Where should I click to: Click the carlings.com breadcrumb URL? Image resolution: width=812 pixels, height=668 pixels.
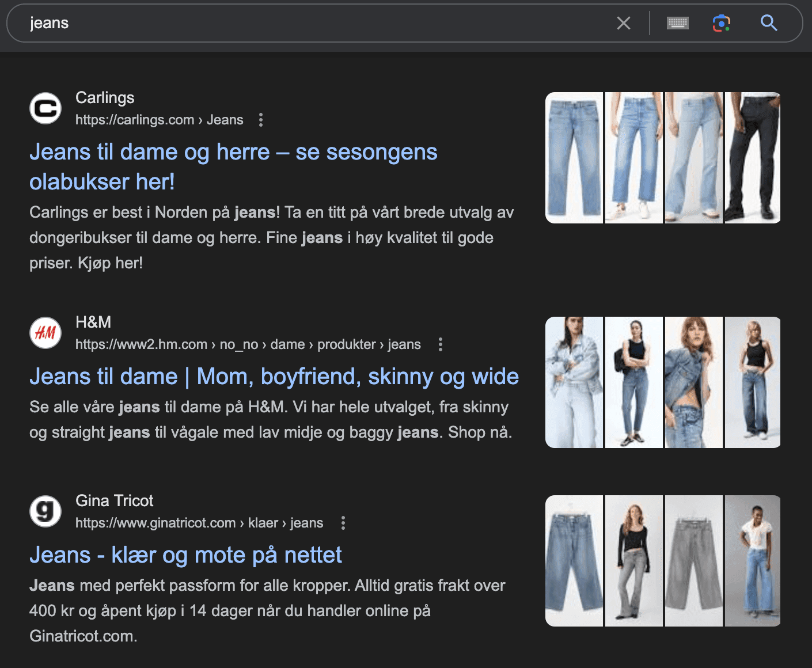pos(134,119)
